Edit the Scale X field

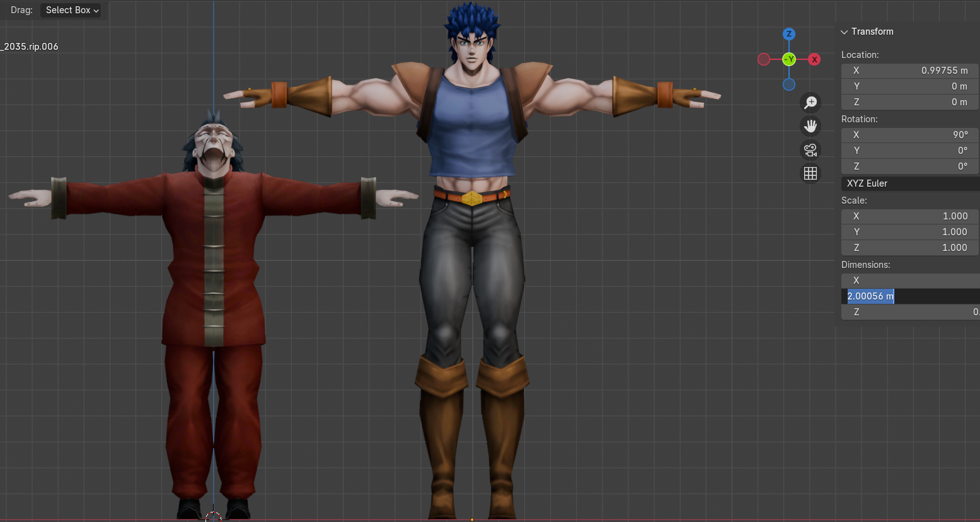pyautogui.click(x=910, y=216)
